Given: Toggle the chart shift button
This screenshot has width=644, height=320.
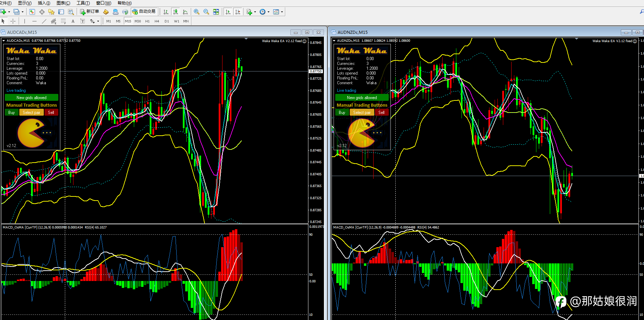Looking at the screenshot, I should coord(238,12).
